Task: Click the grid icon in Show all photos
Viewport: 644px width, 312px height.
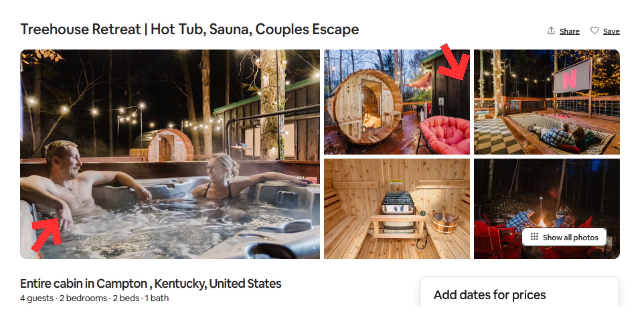Action: click(x=534, y=237)
